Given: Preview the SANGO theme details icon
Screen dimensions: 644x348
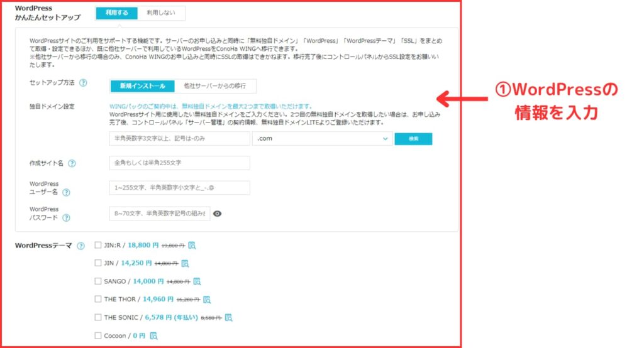Looking at the screenshot, I should [x=197, y=281].
